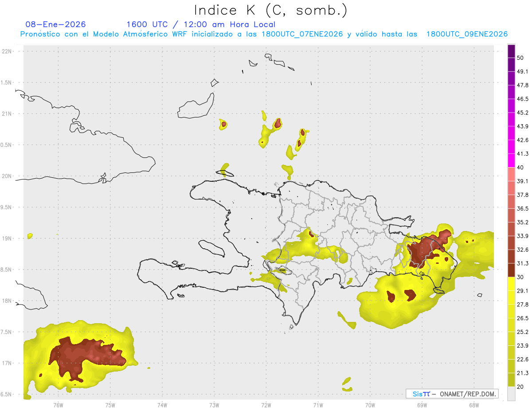Click the colorbar value "37.8"
Image resolution: width=532 pixels, height=411 pixels.
[523, 195]
